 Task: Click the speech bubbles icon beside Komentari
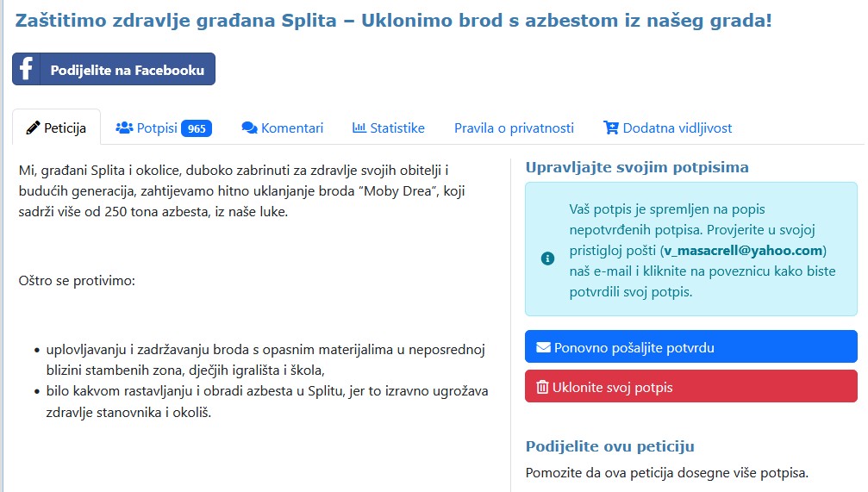pyautogui.click(x=250, y=128)
